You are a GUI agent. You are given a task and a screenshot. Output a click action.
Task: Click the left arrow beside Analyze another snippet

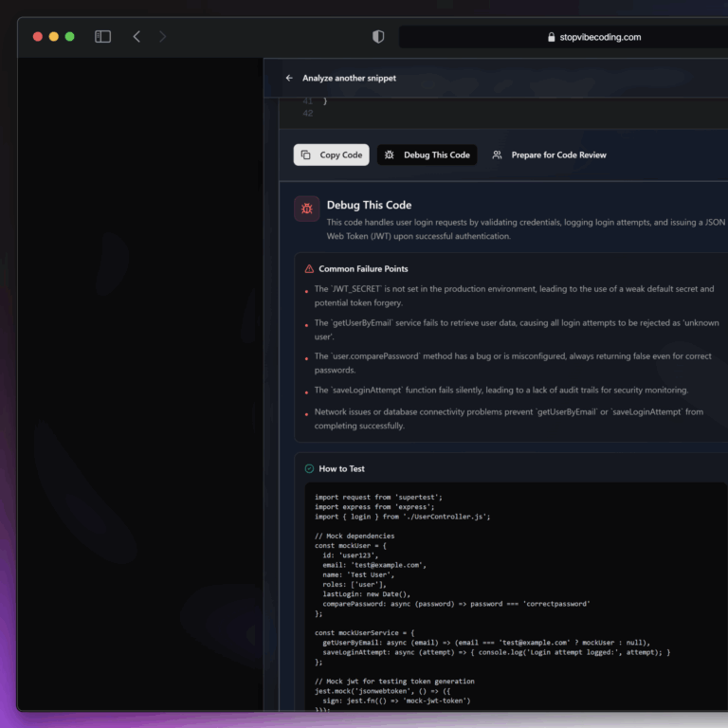coord(289,78)
